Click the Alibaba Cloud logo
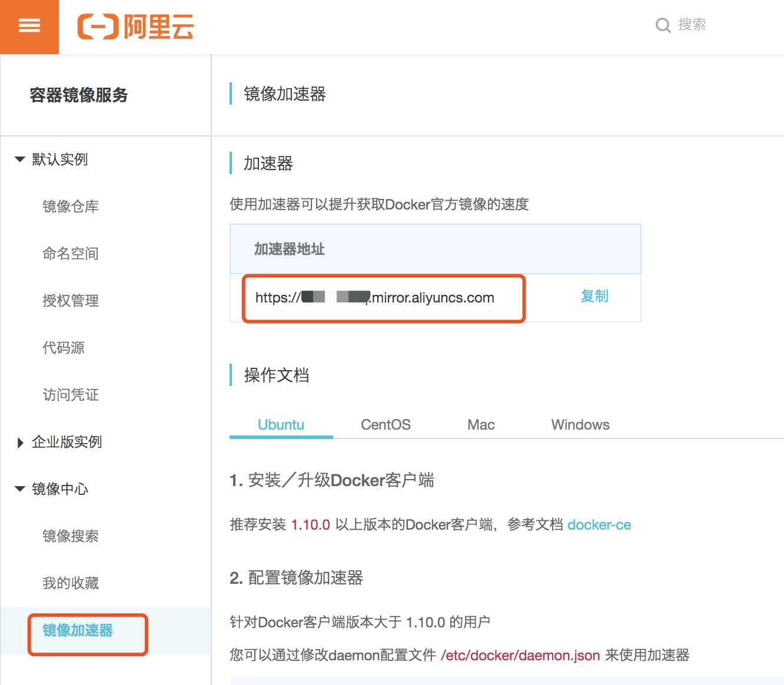 (x=136, y=26)
